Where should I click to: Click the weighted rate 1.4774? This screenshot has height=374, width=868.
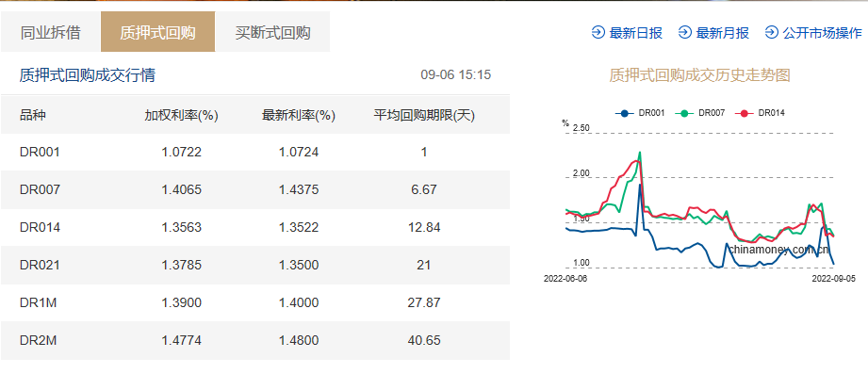click(x=182, y=340)
